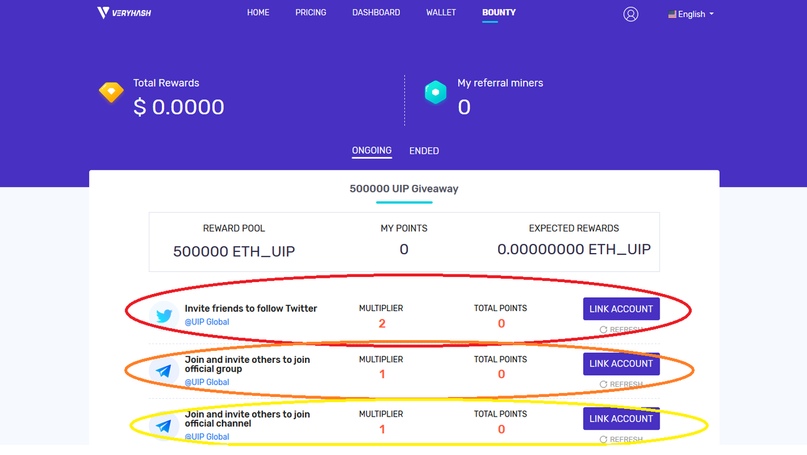Click the '$ 0.0000' total rewards amount
The width and height of the screenshot is (807, 455).
tap(179, 107)
